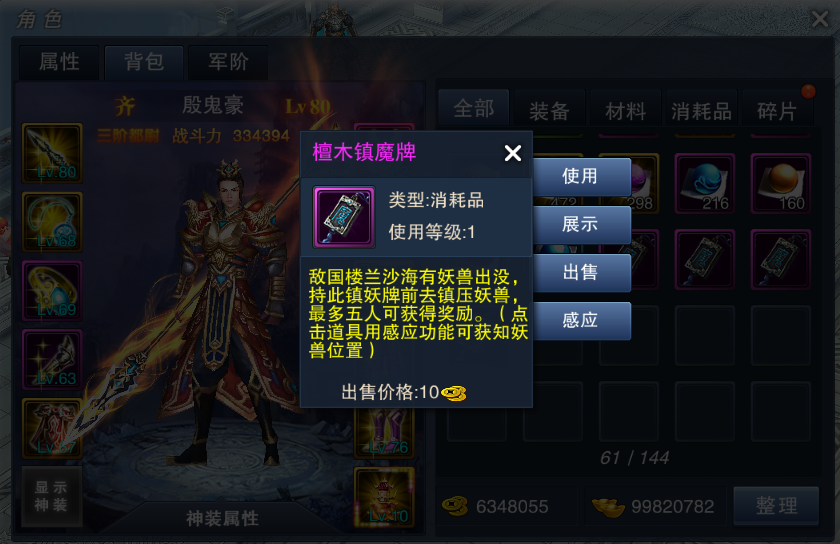Screen dimensions: 840x544
Task: Click the 出售 button
Action: tap(582, 272)
